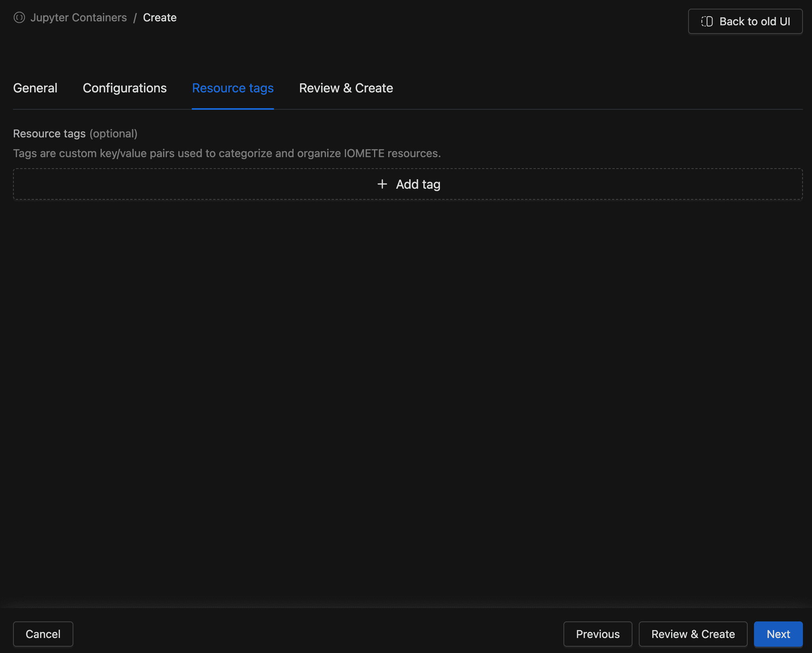Viewport: 812px width, 653px height.
Task: Switch to the General tab
Action: coord(35,88)
